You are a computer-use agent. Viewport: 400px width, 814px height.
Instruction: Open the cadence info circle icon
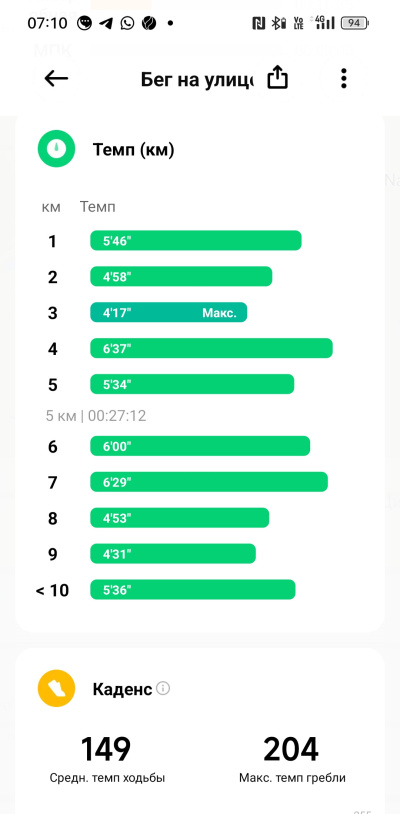163,689
